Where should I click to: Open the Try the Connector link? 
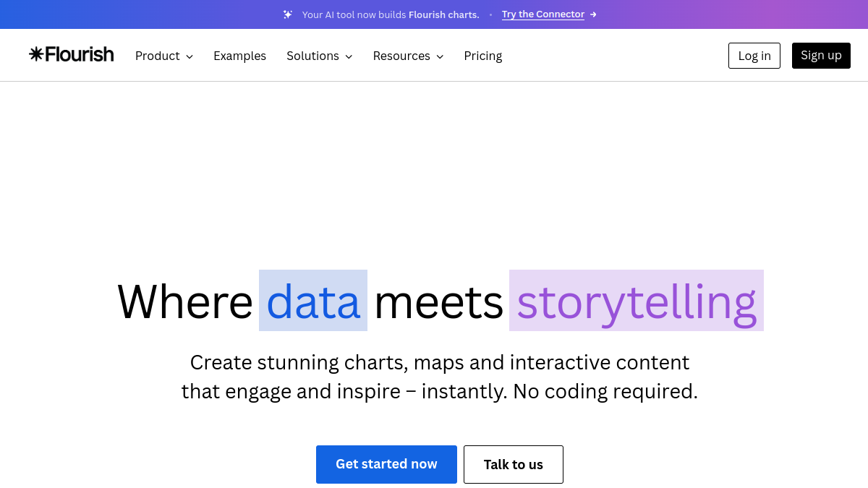pos(543,14)
